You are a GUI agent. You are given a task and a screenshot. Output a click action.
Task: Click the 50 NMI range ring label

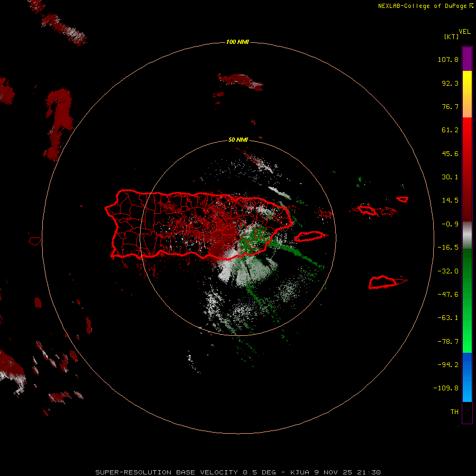click(238, 140)
